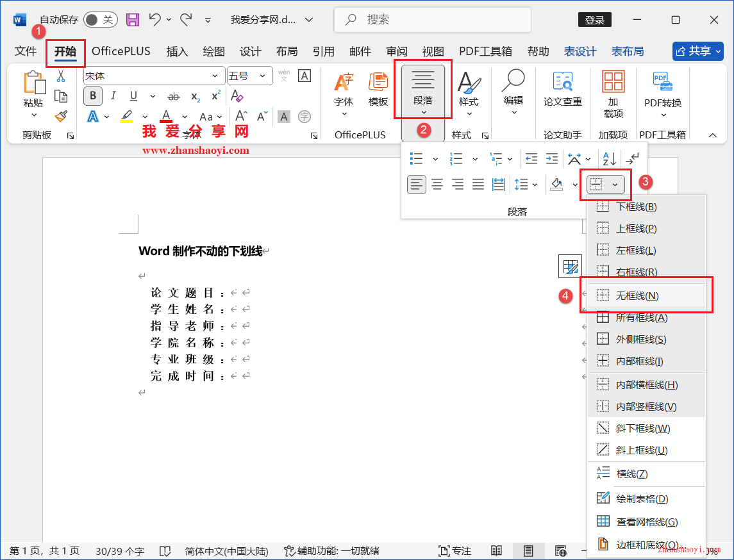Viewport: 734px width, 560px height.
Task: Open OfficePLUS 字体 fonts
Action: [x=344, y=95]
